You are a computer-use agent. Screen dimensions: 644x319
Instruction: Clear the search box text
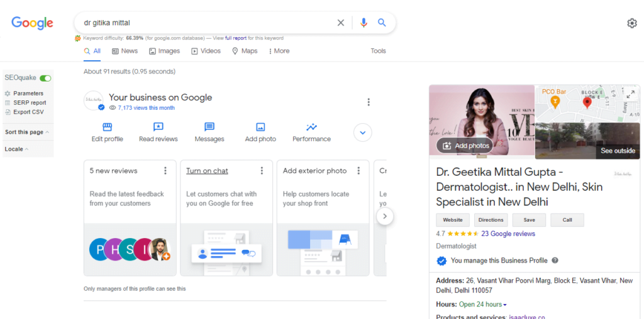pyautogui.click(x=340, y=23)
